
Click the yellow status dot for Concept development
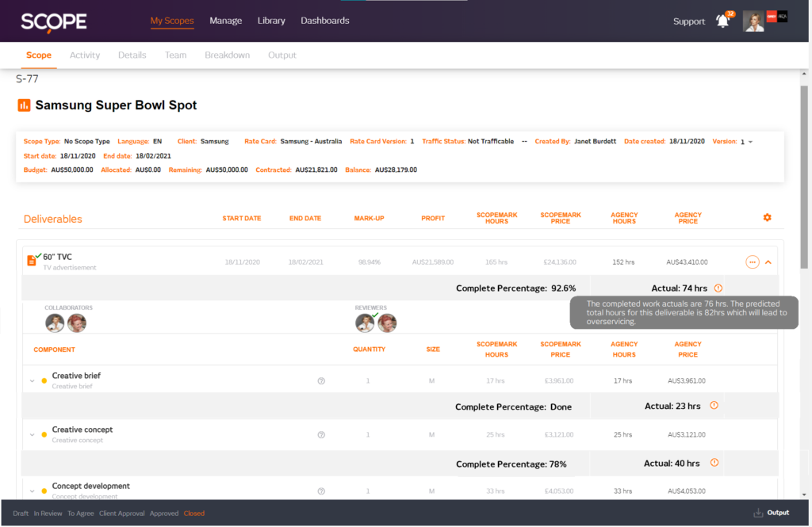point(44,491)
